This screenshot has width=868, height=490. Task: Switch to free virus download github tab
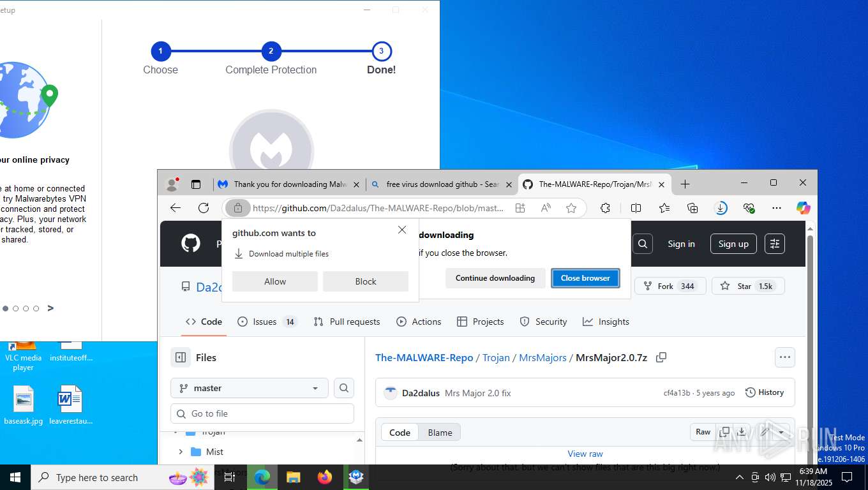click(442, 184)
